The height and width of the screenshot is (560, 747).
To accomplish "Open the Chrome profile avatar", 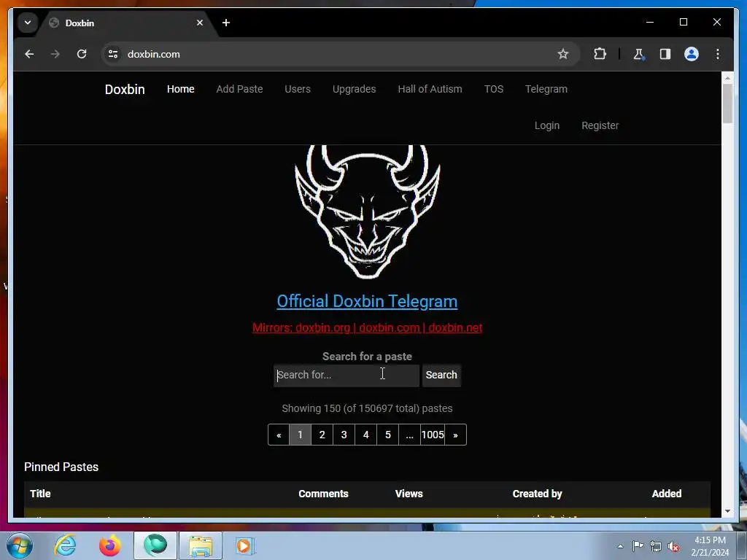I will (692, 54).
